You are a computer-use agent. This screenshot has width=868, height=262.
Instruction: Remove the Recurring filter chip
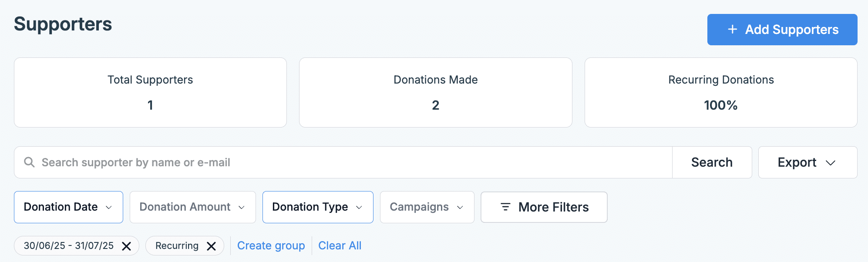(x=212, y=245)
